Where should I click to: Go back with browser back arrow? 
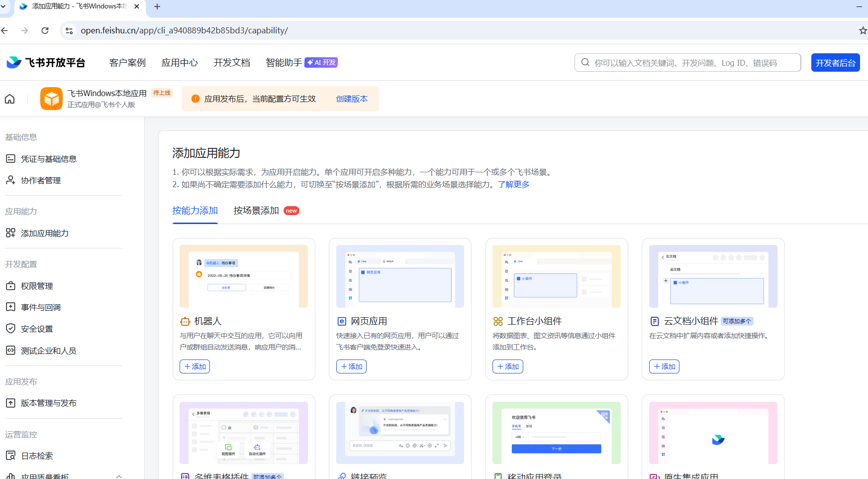tap(4, 30)
